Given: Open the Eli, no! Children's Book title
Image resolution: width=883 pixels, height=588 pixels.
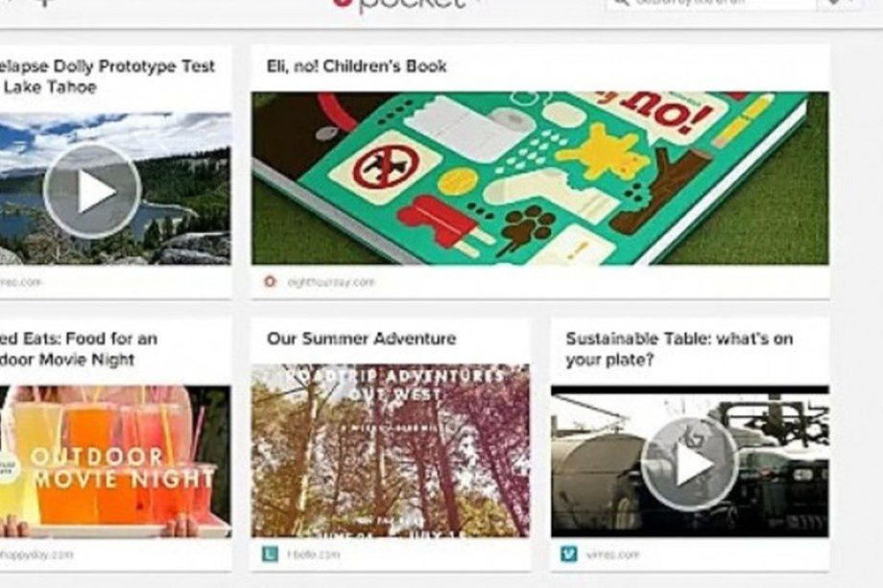Looking at the screenshot, I should [356, 66].
